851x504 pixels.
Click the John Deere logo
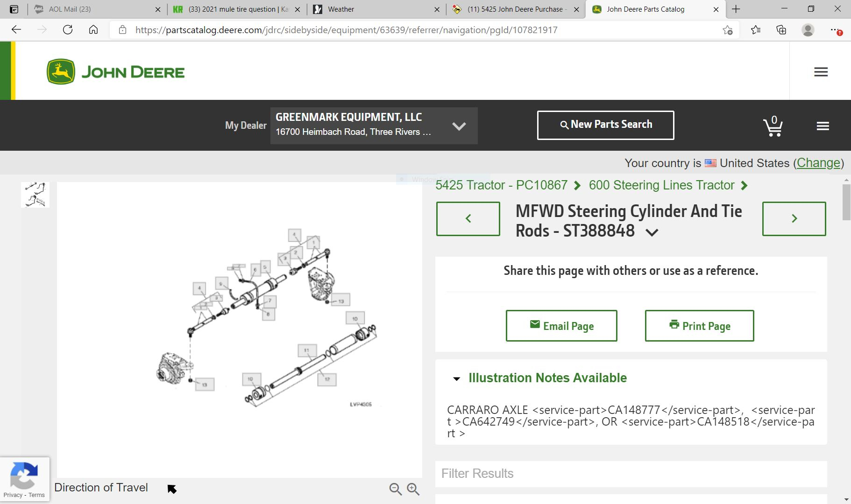116,72
